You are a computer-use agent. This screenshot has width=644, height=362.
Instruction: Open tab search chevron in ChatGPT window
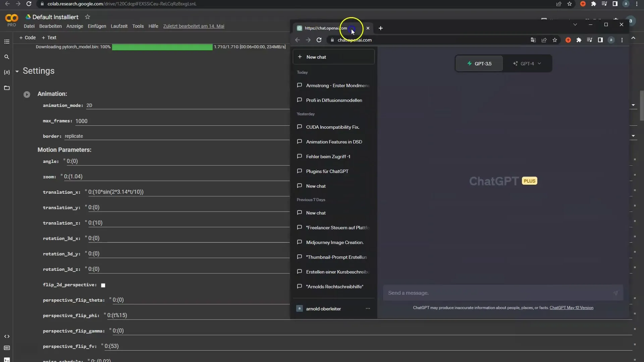click(x=575, y=24)
